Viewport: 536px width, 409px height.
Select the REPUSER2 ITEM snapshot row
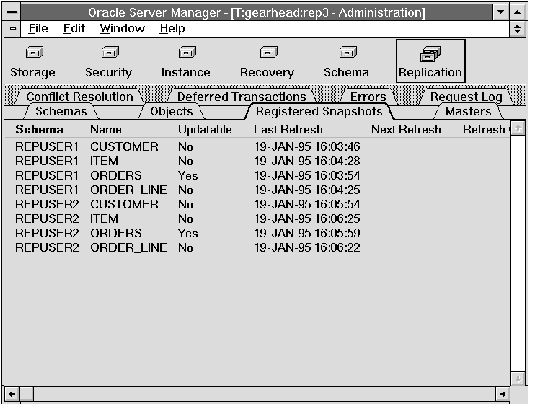188,219
